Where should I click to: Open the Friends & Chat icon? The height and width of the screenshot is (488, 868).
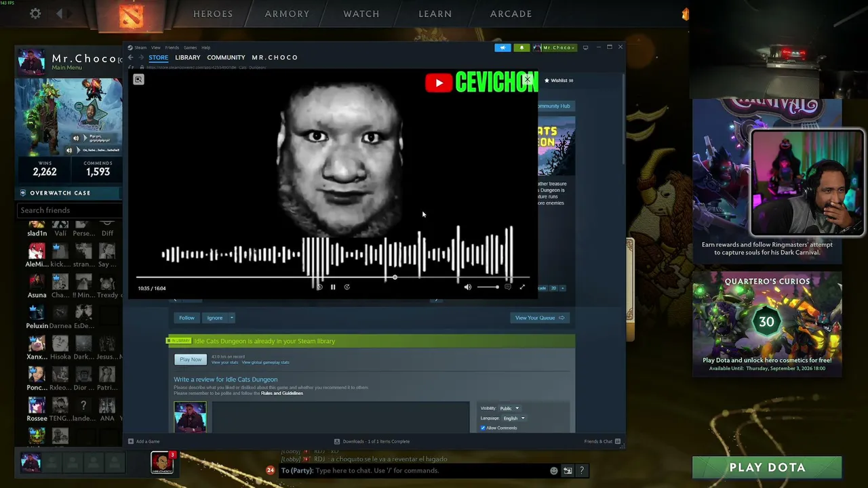(x=618, y=441)
